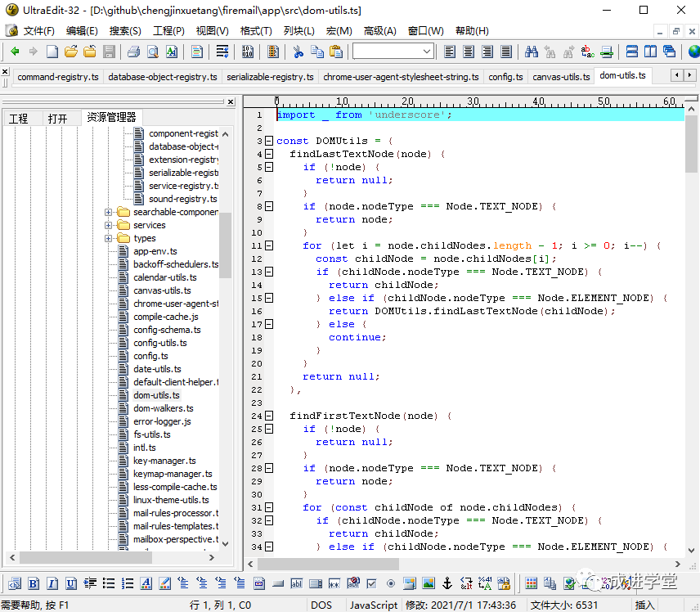Open the 搜索(S) menu
This screenshot has height=612, width=700.
point(125,31)
